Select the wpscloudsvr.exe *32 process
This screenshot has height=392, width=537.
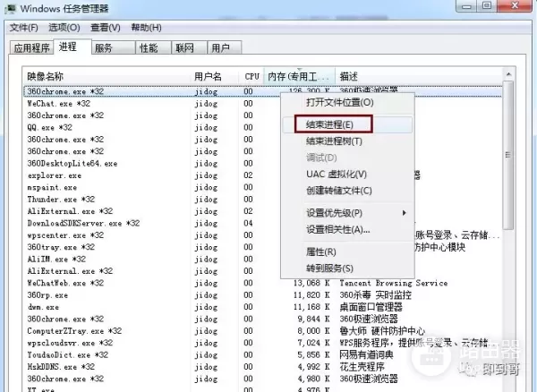(x=70, y=343)
